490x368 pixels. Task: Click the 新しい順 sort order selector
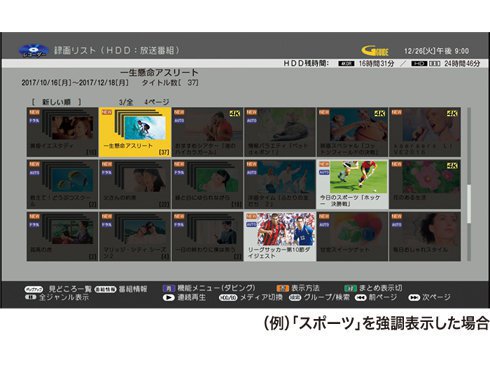coord(56,102)
